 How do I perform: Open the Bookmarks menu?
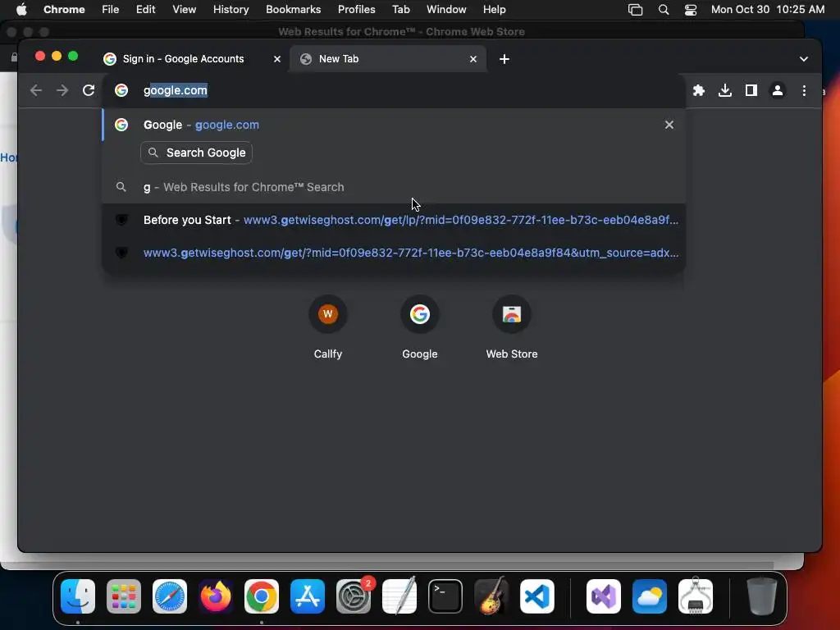293,10
